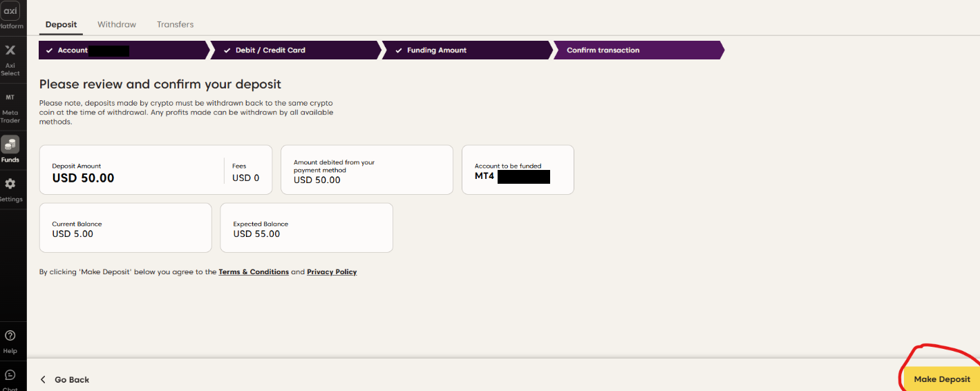This screenshot has height=391, width=980.
Task: Select the Deposit tab
Action: (x=61, y=24)
